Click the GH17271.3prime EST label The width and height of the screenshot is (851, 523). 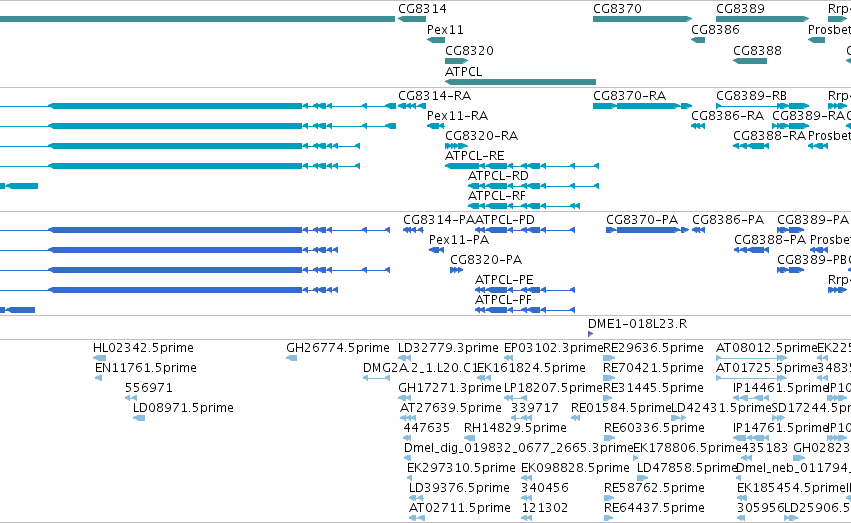point(450,388)
